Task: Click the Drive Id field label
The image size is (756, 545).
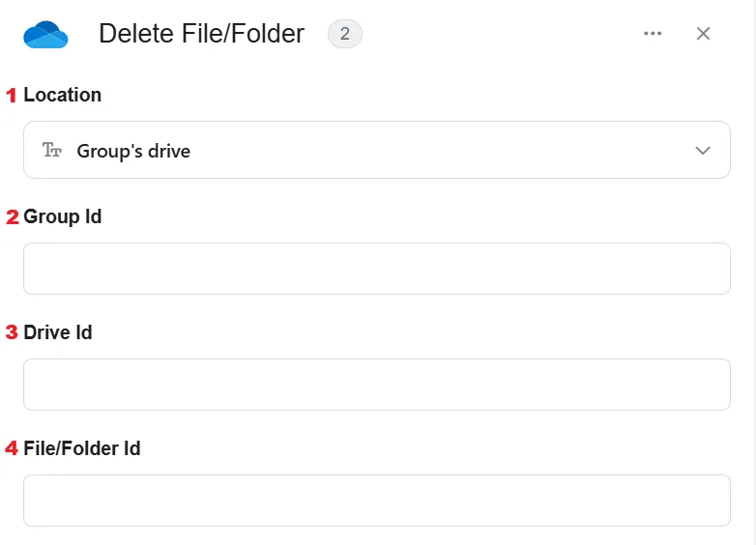Action: point(58,332)
